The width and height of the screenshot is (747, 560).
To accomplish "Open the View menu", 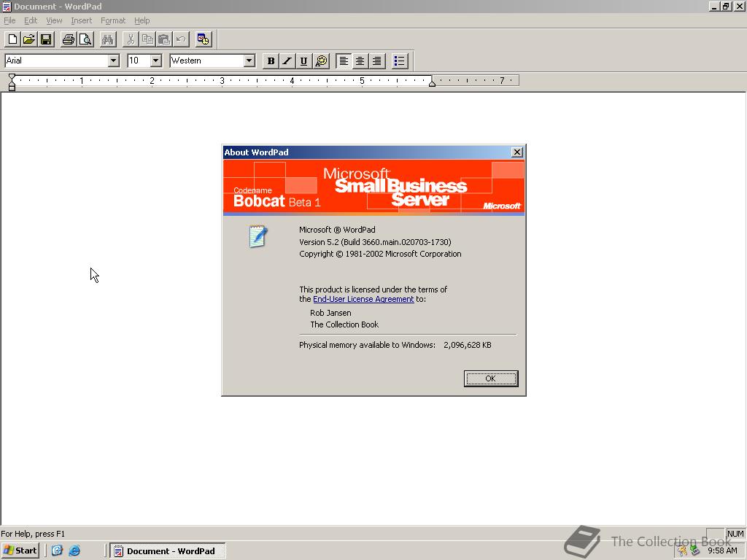I will point(54,20).
